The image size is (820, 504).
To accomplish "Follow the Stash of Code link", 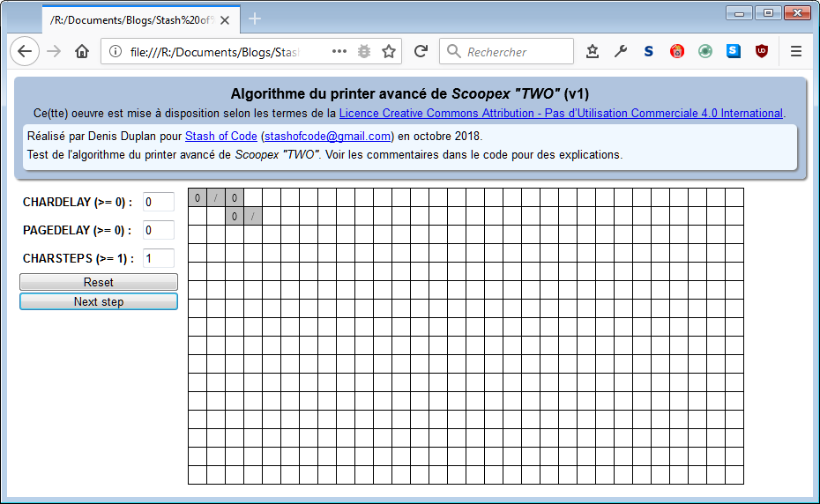I will pos(221,137).
